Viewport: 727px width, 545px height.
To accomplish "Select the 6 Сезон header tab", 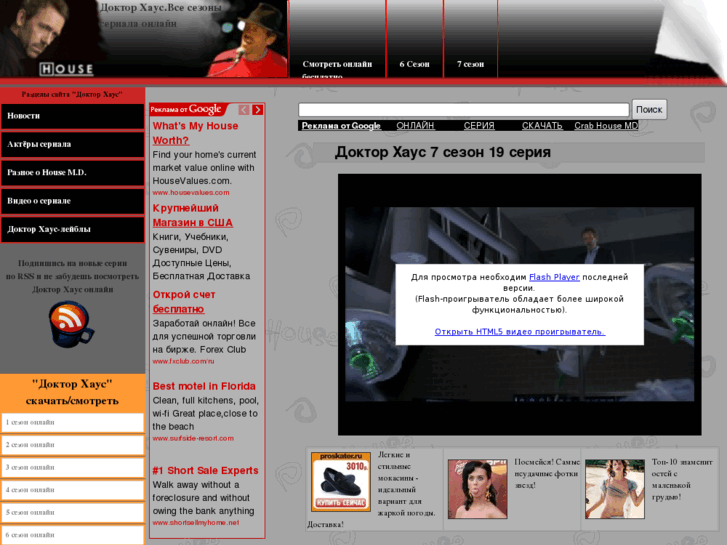I will [415, 64].
